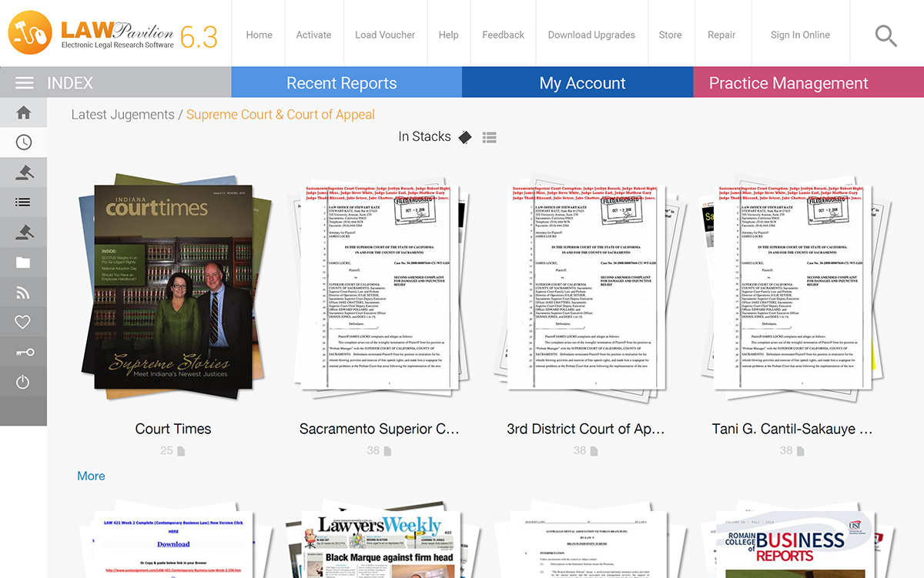Image resolution: width=924 pixels, height=578 pixels.
Task: Open the Store menu item
Action: pyautogui.click(x=670, y=35)
